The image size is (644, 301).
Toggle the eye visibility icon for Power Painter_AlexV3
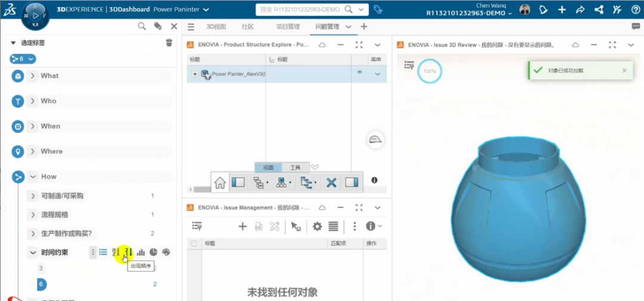pos(360,72)
